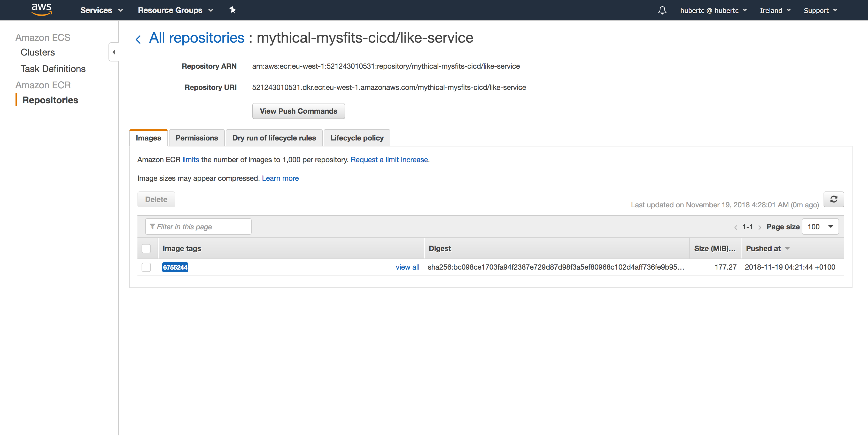This screenshot has height=439, width=868.
Task: Go to previous page arrow in pagination
Action: click(x=735, y=228)
